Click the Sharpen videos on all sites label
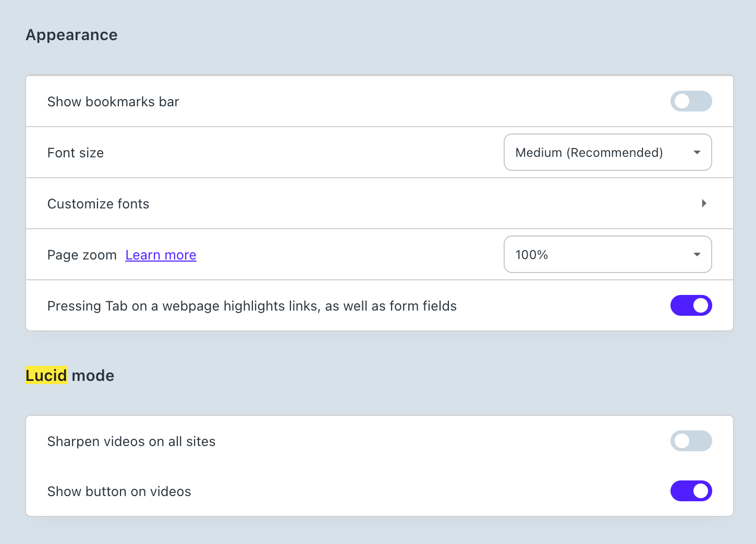The image size is (756, 544). coord(131,441)
